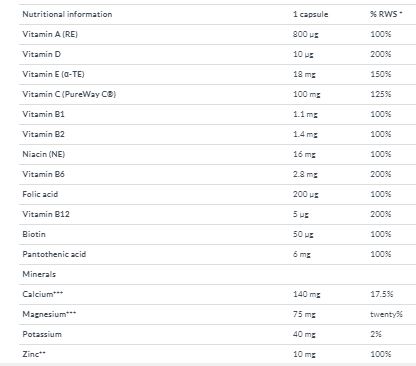Select Vitamin E (α-TE) row label
The width and height of the screenshot is (416, 366).
[x=53, y=74]
